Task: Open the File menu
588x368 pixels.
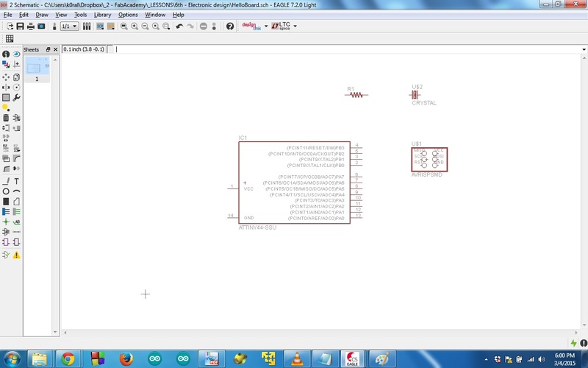Action: click(7, 15)
